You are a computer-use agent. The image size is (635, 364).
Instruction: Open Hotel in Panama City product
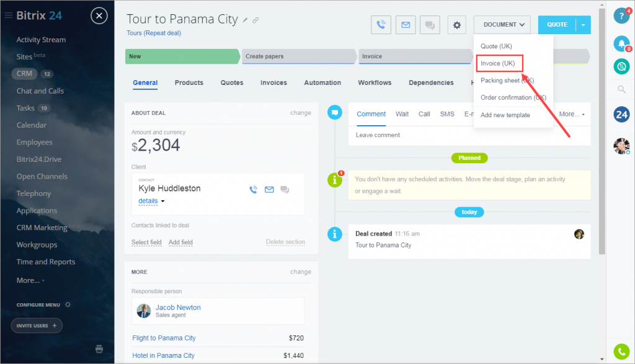(163, 355)
